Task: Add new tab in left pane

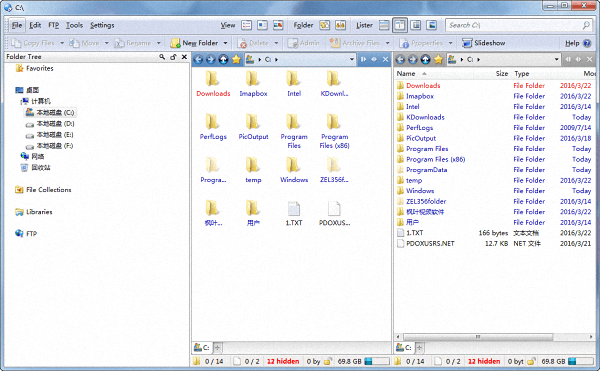Action: (x=217, y=347)
